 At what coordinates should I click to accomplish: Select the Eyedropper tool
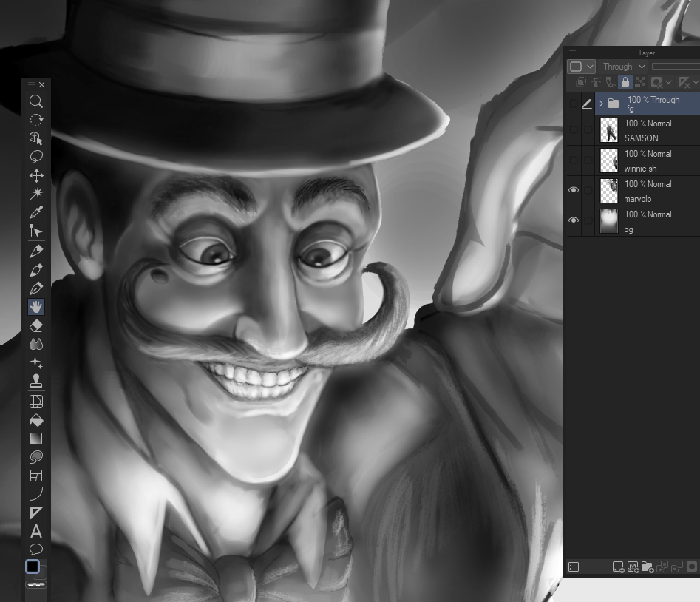click(x=35, y=213)
